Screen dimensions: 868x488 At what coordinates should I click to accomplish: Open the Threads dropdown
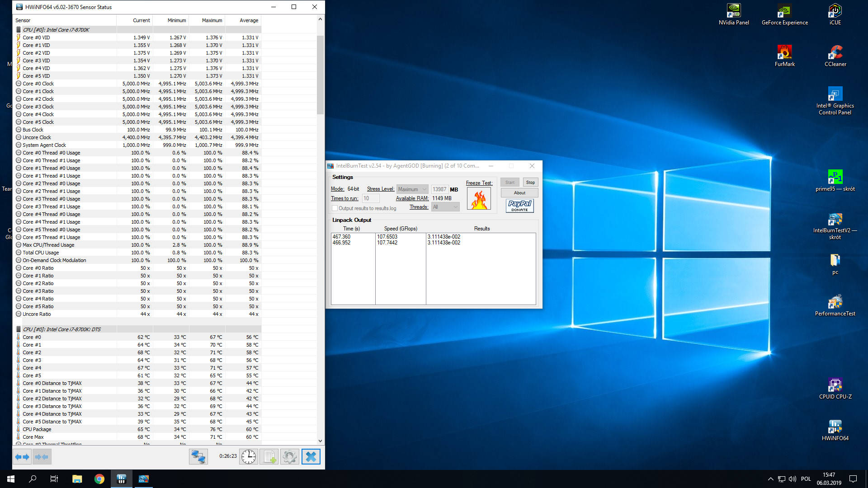(x=445, y=207)
